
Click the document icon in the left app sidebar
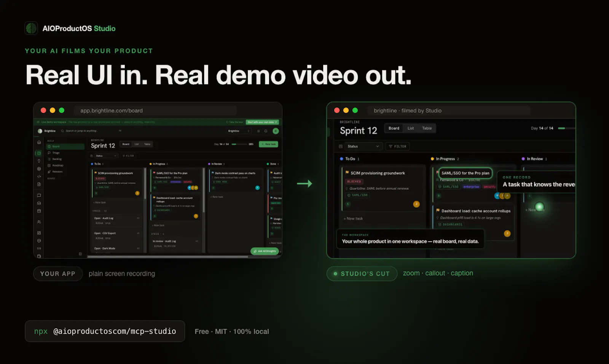coord(39,184)
